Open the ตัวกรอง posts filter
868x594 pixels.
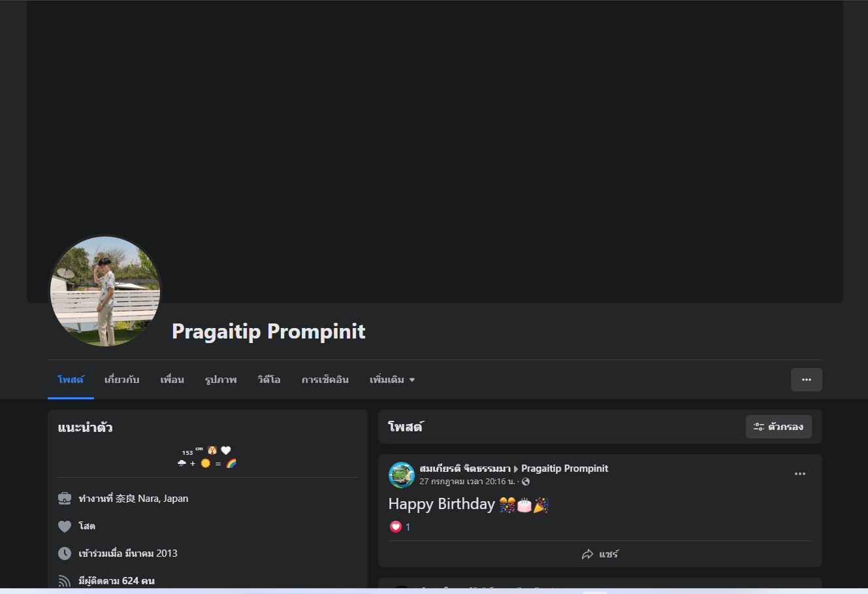click(x=779, y=427)
